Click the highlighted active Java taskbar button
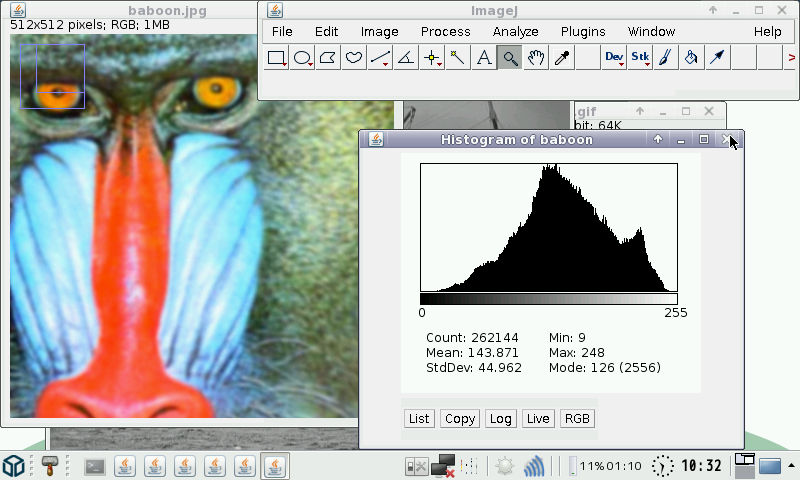The height and width of the screenshot is (480, 800). (275, 466)
